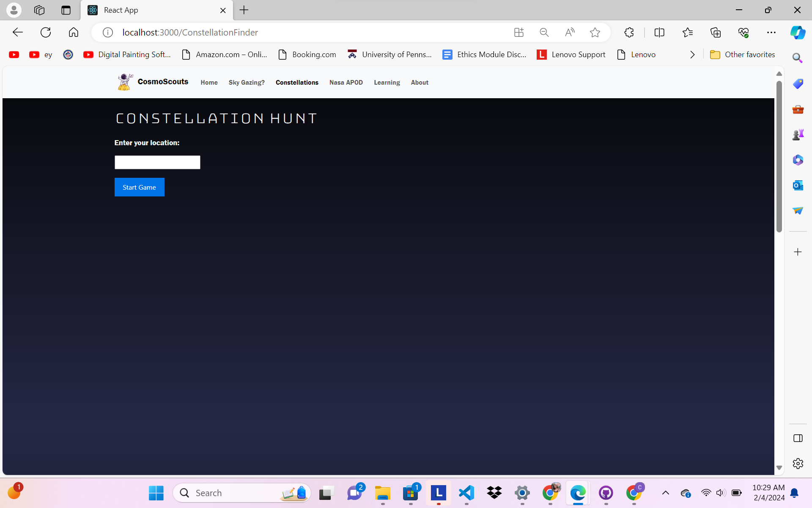Open the Learning nav link
This screenshot has width=812, height=508.
point(387,83)
